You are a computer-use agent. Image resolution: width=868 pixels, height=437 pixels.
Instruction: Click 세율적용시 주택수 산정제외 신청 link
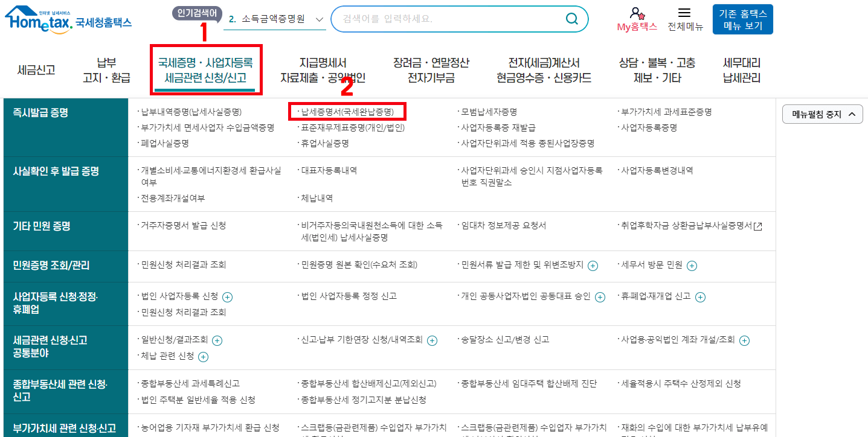pyautogui.click(x=681, y=383)
